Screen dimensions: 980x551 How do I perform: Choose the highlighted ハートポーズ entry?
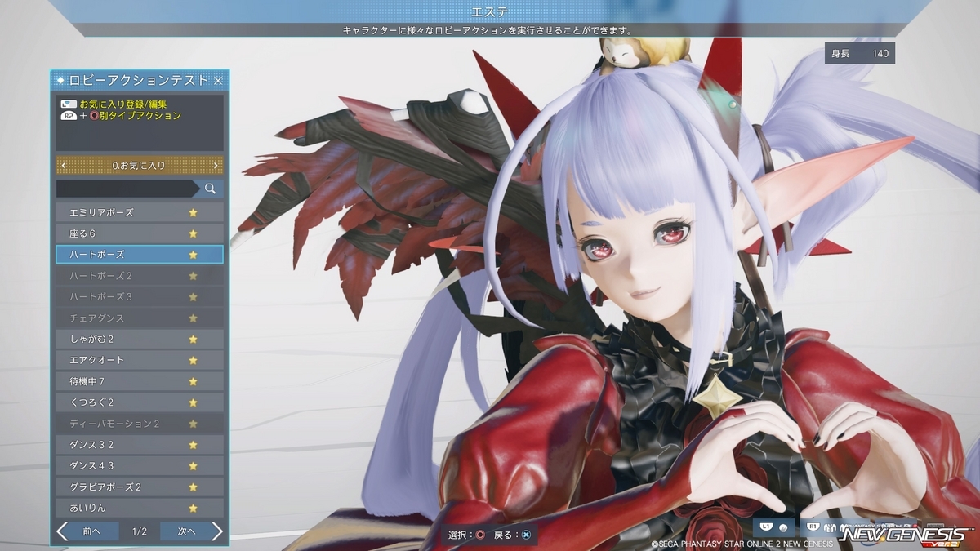140,255
